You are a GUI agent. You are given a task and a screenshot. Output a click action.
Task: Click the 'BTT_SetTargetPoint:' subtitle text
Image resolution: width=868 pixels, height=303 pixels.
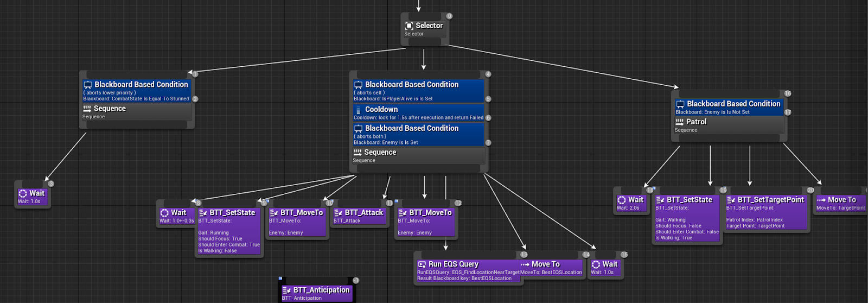coord(751,207)
